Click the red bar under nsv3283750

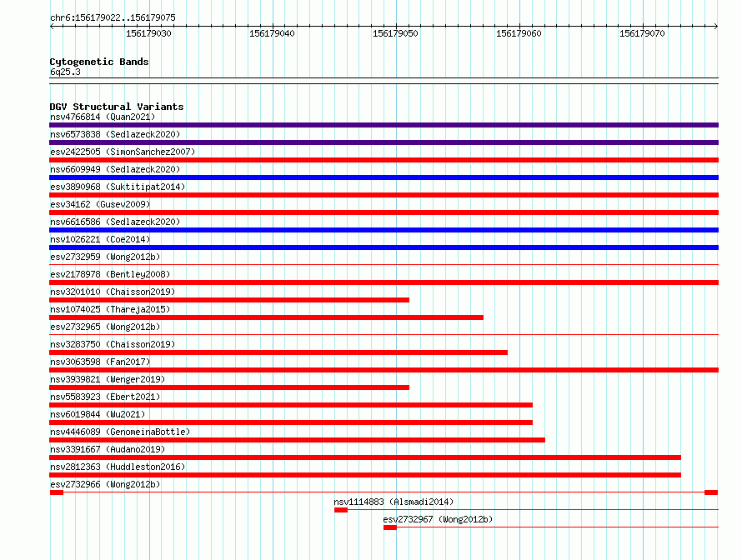click(278, 352)
